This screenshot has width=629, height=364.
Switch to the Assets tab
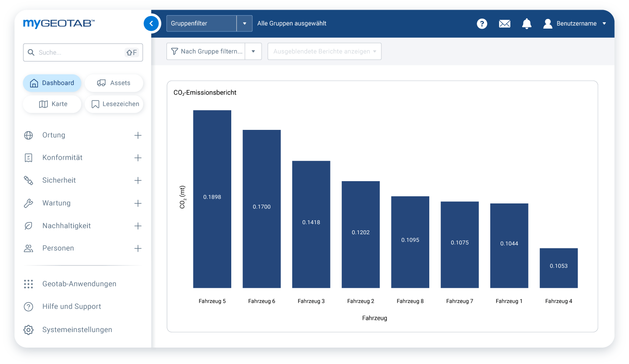114,83
